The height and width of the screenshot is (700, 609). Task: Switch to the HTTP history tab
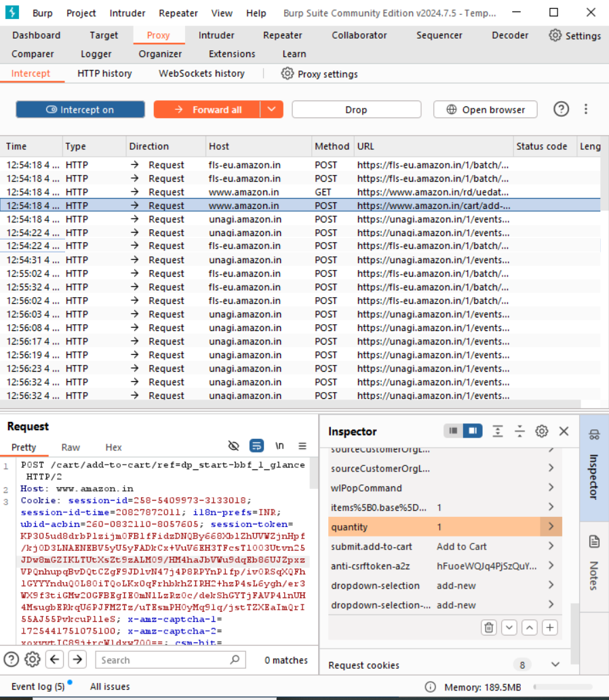(x=104, y=73)
